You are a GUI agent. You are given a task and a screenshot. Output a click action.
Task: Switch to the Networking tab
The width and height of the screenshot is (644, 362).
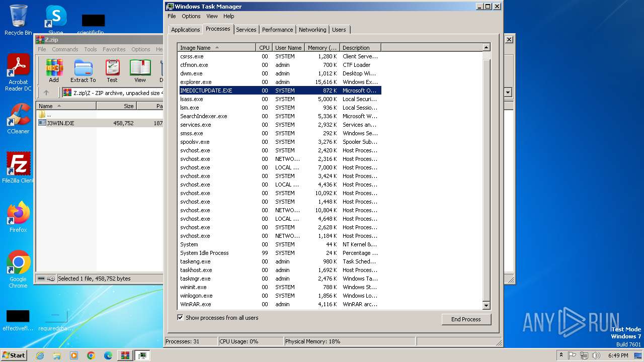click(312, 30)
